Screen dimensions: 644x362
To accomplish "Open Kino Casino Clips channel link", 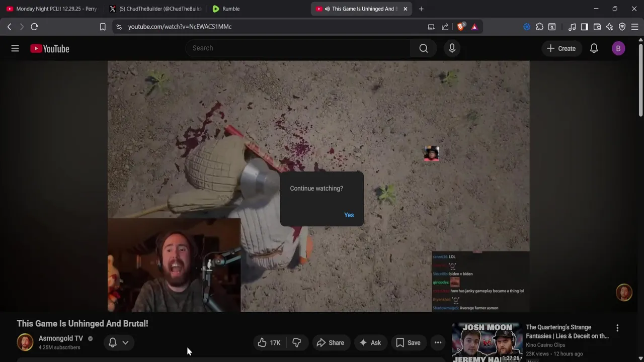I will (545, 345).
